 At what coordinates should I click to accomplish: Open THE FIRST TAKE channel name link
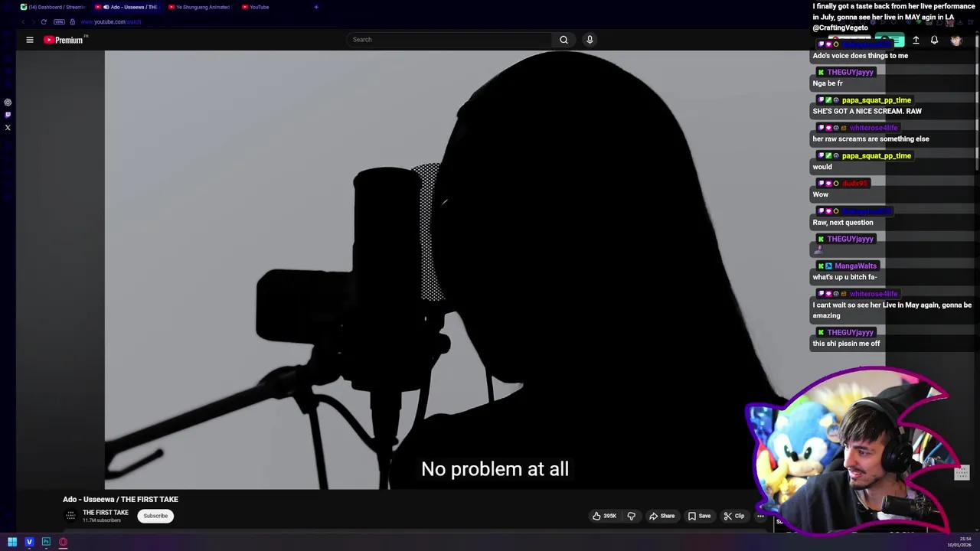(106, 513)
